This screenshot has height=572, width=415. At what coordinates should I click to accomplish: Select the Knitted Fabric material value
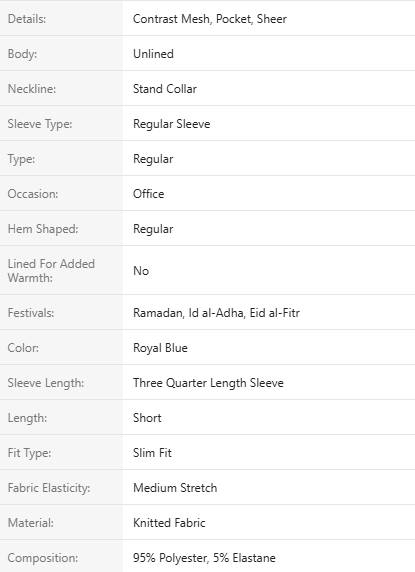click(x=169, y=523)
